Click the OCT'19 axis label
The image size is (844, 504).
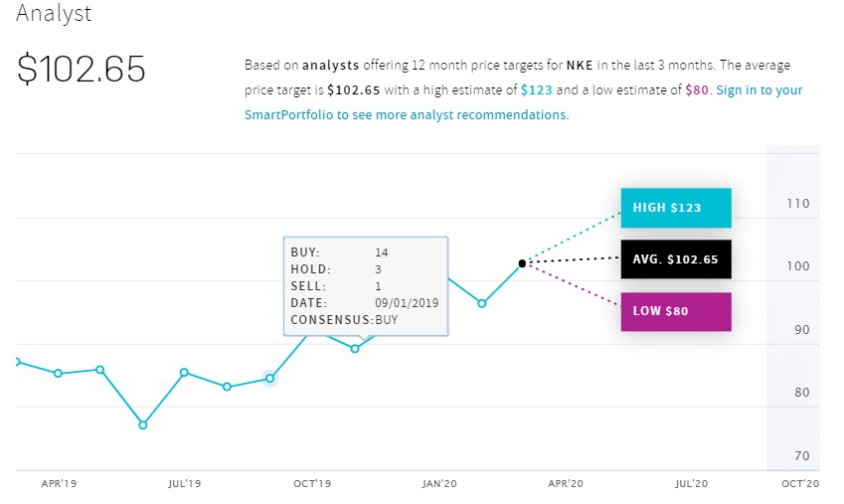[312, 484]
